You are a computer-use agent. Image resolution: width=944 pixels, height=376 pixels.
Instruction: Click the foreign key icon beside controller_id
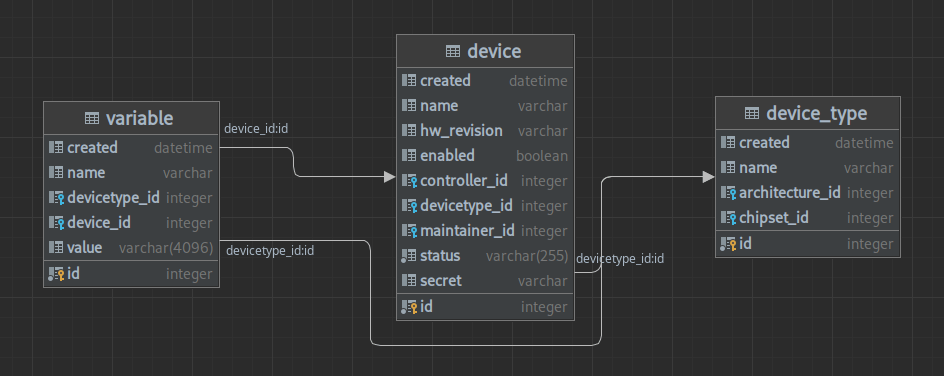[409, 180]
